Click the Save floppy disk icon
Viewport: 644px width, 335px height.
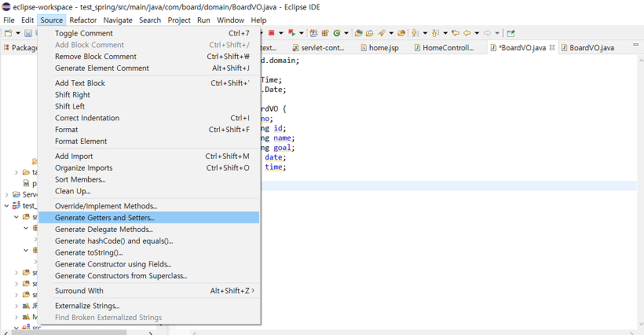(28, 33)
